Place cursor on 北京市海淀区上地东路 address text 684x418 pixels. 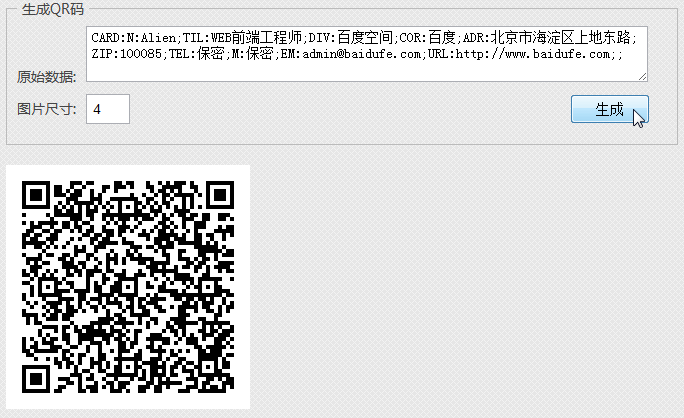(x=561, y=38)
